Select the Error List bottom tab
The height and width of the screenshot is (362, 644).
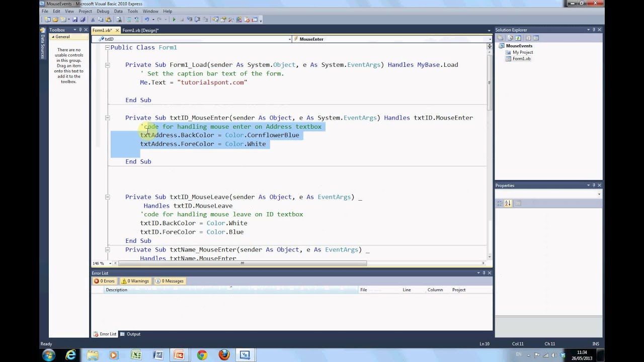(x=105, y=334)
